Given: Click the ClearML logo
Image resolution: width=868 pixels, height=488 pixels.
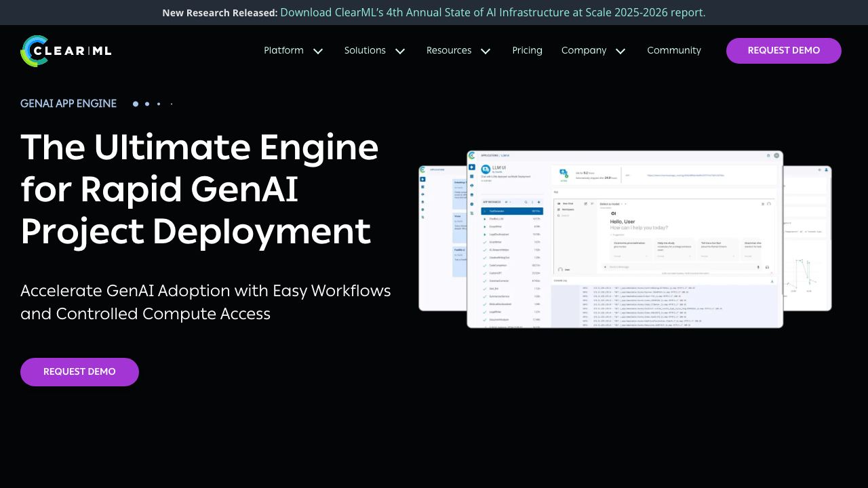Looking at the screenshot, I should pos(66,51).
